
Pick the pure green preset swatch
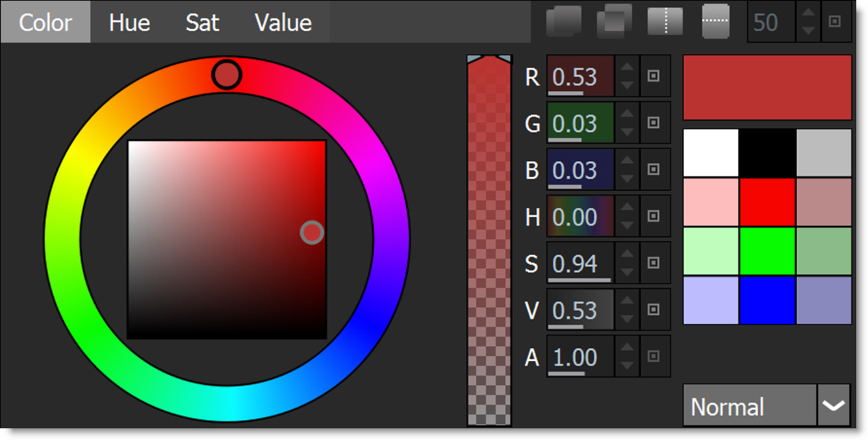pyautogui.click(x=767, y=251)
